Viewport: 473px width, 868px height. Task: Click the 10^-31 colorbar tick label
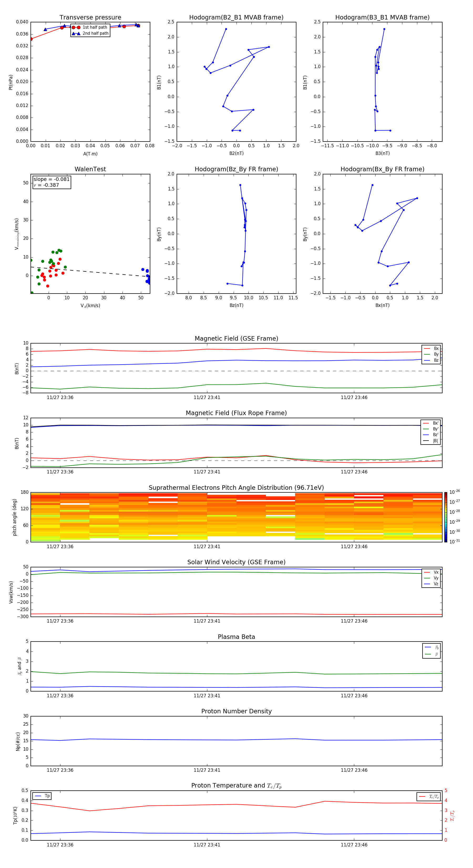454,542
